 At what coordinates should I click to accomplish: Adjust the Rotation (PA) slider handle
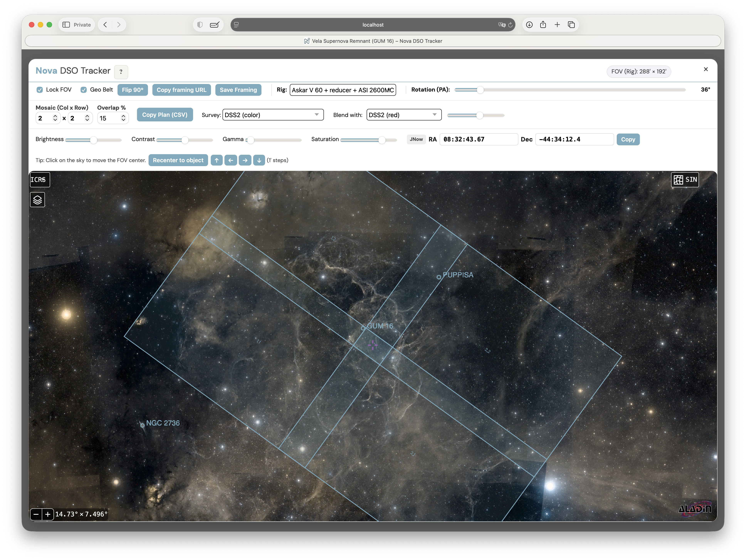pyautogui.click(x=480, y=90)
